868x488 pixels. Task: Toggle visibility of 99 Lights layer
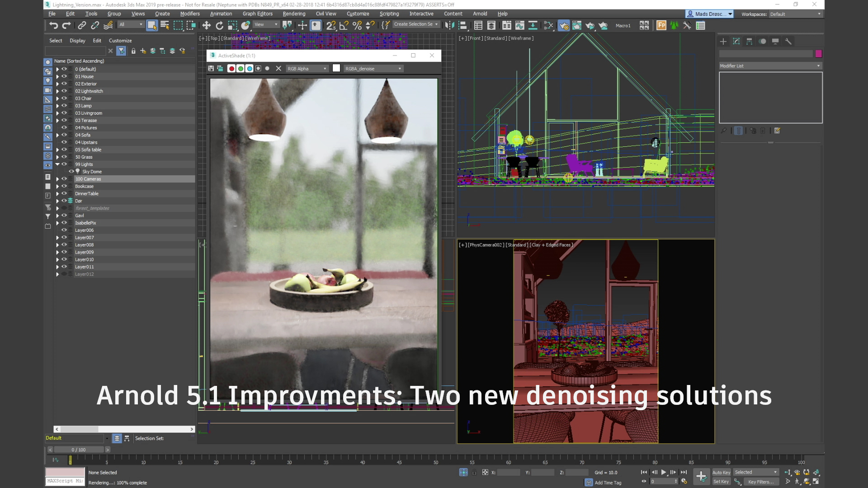coord(64,164)
